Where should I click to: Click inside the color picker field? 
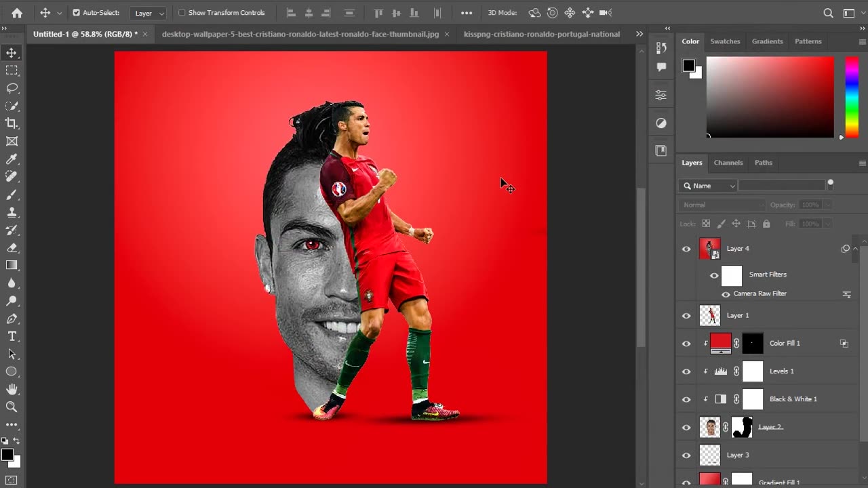click(x=770, y=97)
